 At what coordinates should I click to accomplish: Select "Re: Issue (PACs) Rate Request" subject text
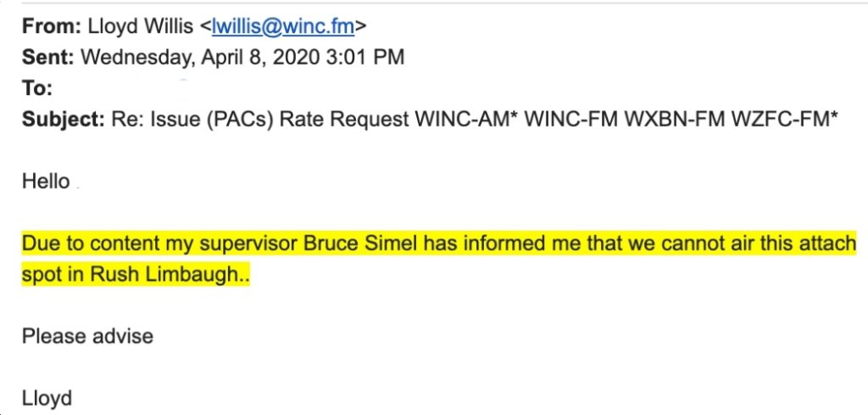click(259, 119)
